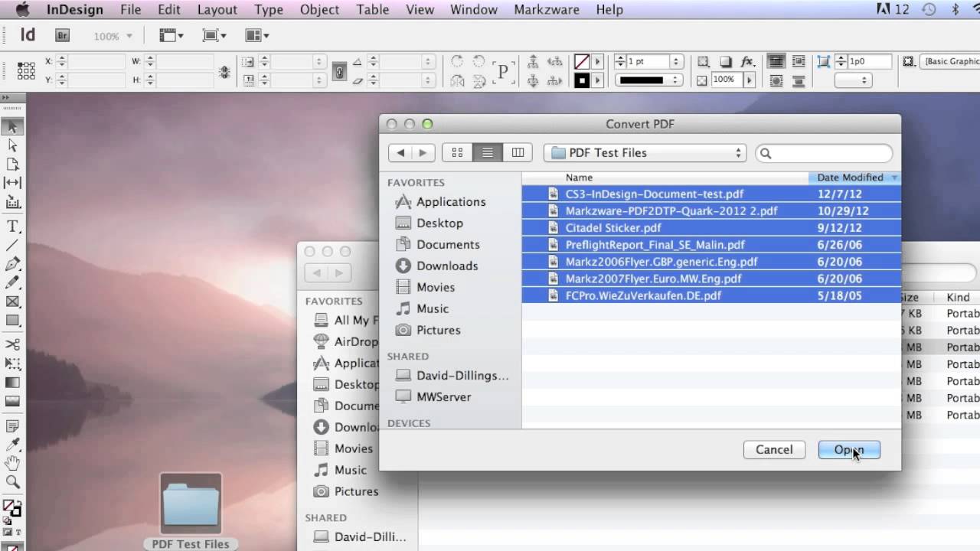
Task: Open the opacity 100% slider arrow
Action: pyautogui.click(x=749, y=80)
